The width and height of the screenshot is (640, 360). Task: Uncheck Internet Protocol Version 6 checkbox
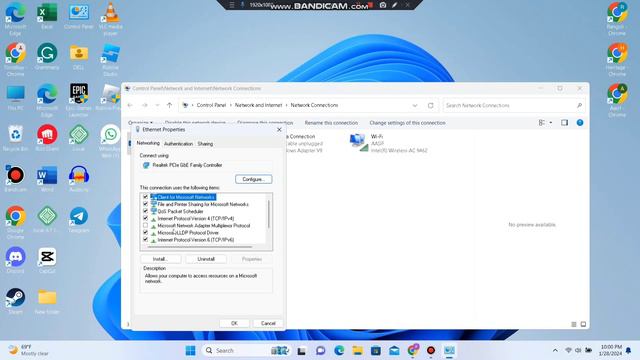(x=145, y=240)
